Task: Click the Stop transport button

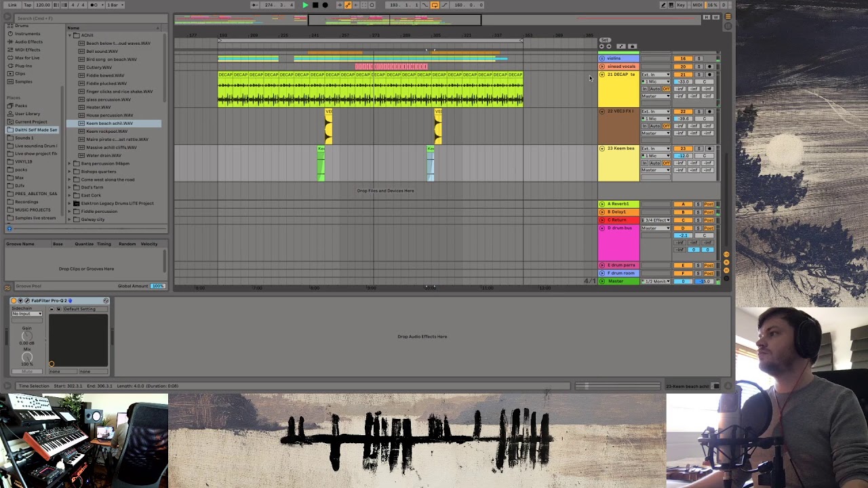Action: tap(315, 5)
